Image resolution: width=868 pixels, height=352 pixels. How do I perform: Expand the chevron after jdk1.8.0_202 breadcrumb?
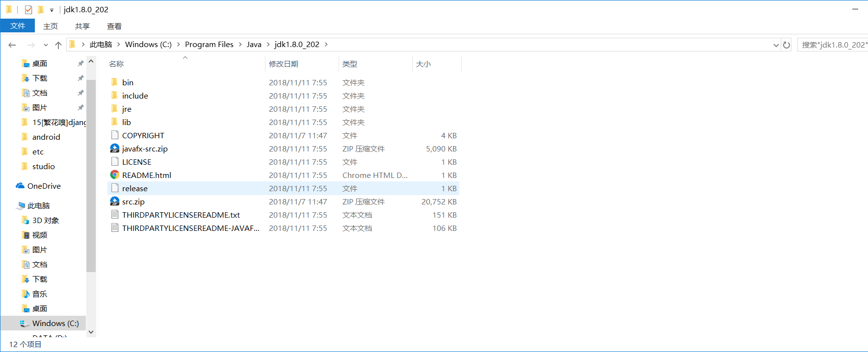coord(326,44)
